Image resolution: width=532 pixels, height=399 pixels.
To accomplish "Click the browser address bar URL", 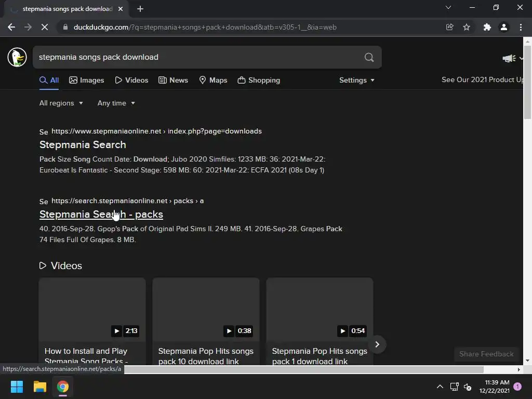I will pyautogui.click(x=205, y=27).
